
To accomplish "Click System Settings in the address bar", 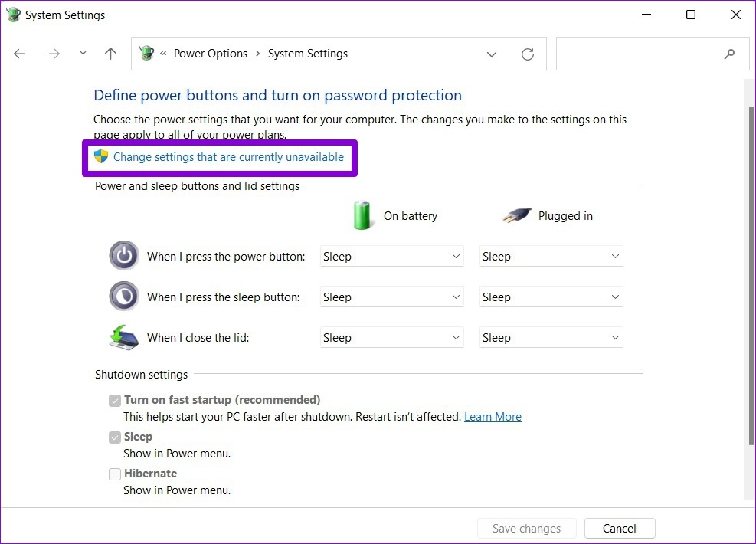I will coord(308,54).
